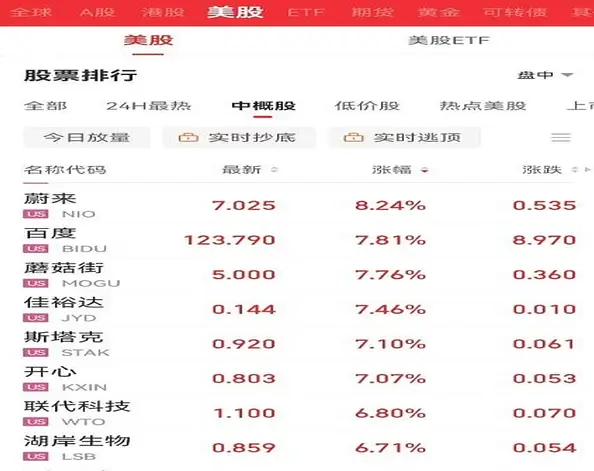
Task: Toggle the 涨幅 column sort arrow
Action: (x=425, y=170)
